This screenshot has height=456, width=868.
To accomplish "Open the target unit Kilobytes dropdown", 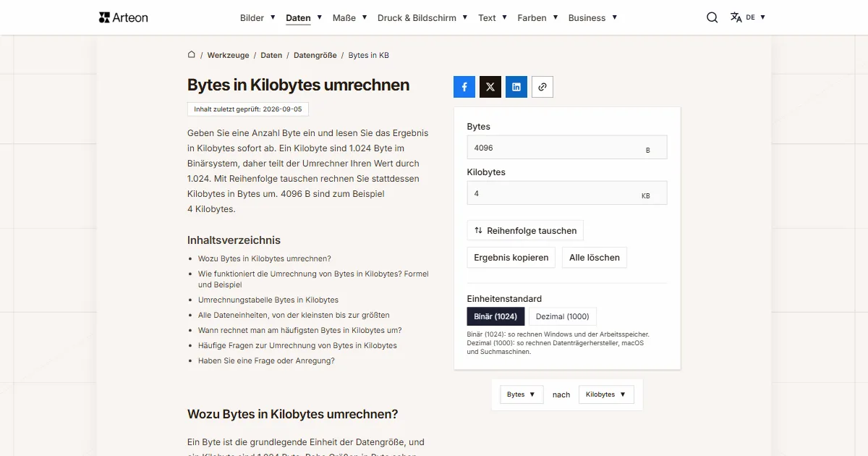I will (x=606, y=394).
